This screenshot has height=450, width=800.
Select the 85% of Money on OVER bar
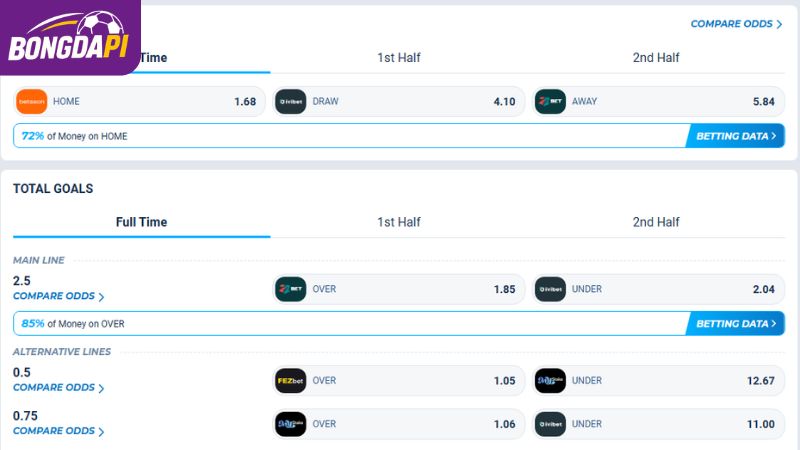[x=399, y=323]
